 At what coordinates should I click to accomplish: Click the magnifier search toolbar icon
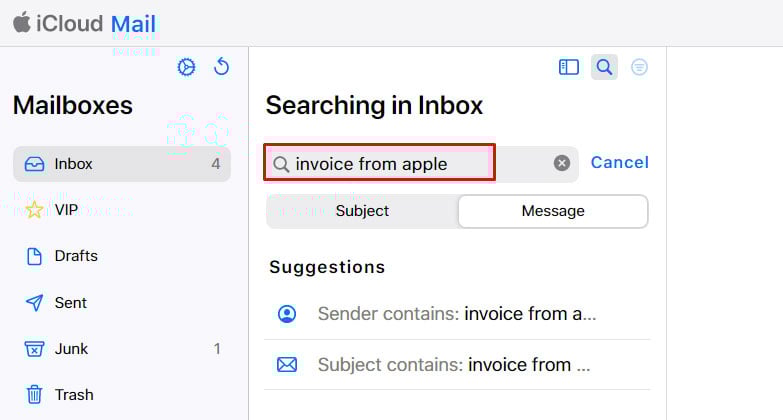[604, 67]
